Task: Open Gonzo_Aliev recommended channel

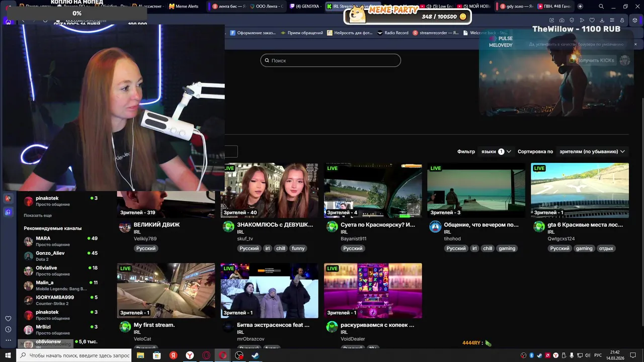Action: point(60,256)
